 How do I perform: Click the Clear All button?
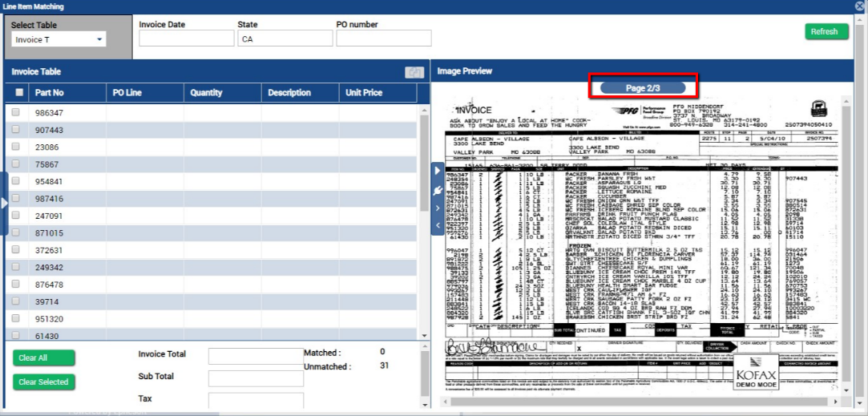(44, 357)
